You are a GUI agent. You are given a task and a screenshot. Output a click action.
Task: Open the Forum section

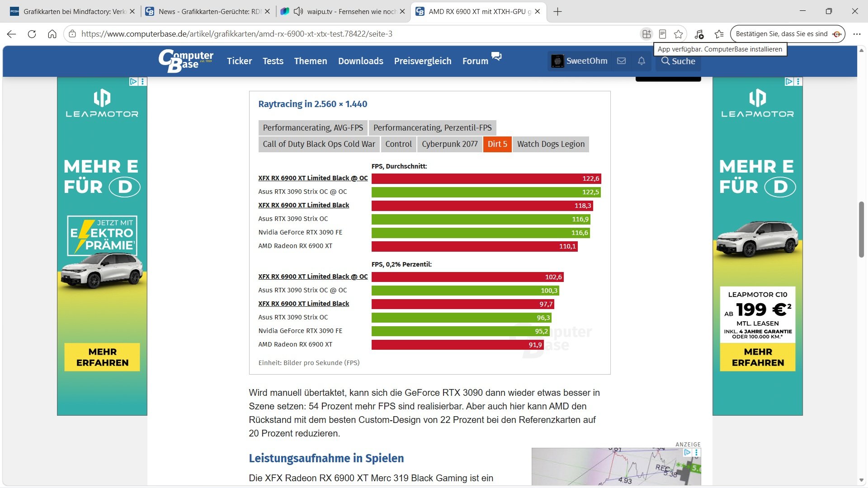[475, 61]
